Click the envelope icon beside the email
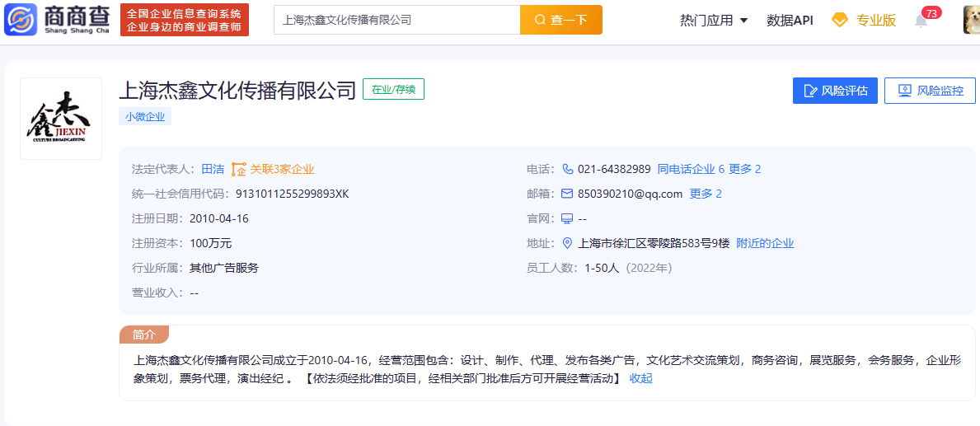This screenshot has width=980, height=426. point(568,194)
